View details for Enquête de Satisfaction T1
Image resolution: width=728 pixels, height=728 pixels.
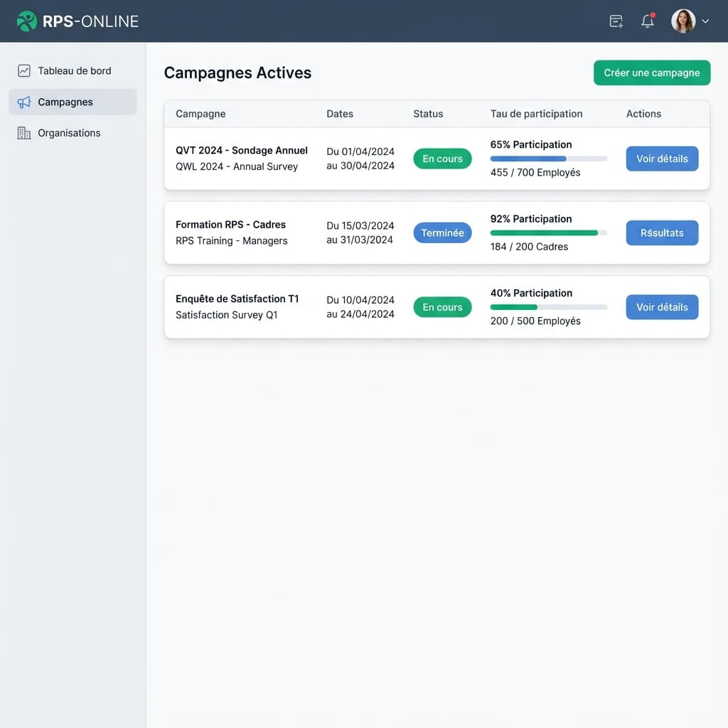(x=662, y=307)
